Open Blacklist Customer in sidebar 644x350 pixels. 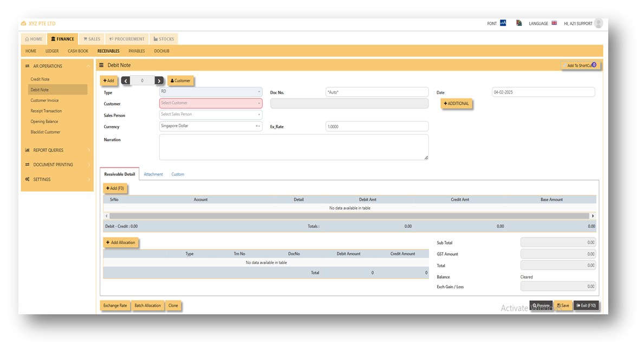point(45,132)
